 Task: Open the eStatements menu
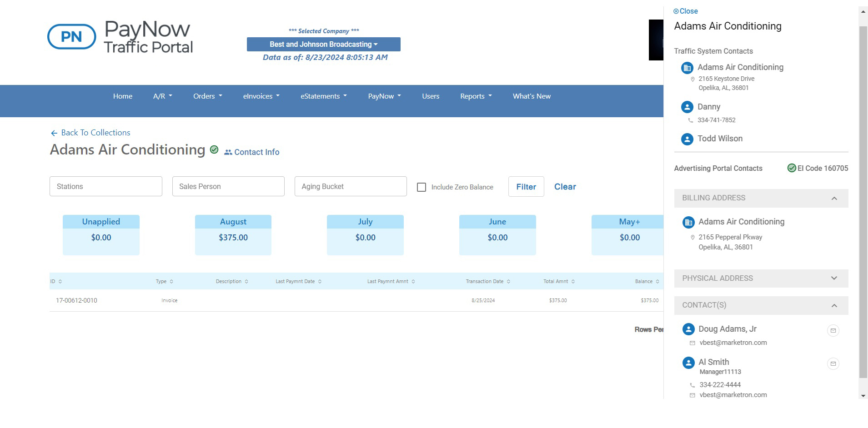point(324,96)
